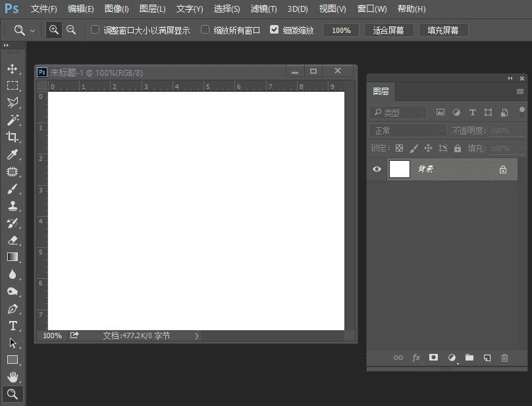Create a new layer using panel icon
This screenshot has height=406, width=532.
pos(487,358)
